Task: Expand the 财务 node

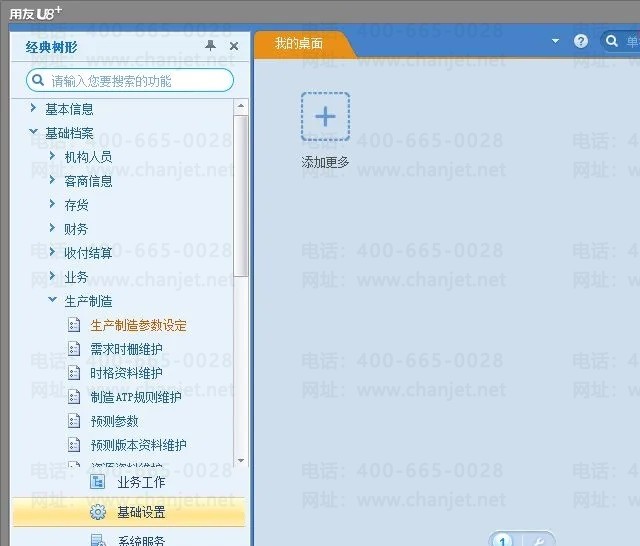Action: click(x=52, y=228)
